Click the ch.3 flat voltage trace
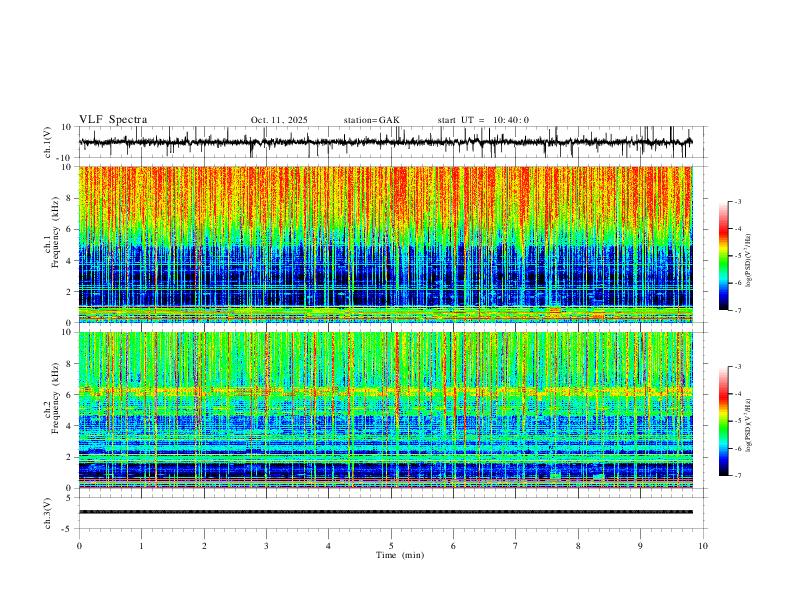 [x=385, y=512]
